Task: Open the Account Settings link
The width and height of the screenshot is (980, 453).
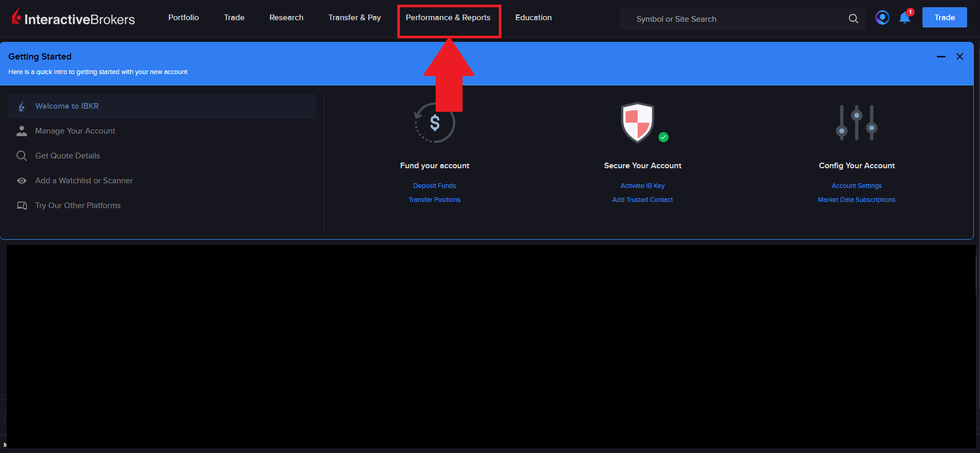Action: pyautogui.click(x=857, y=186)
